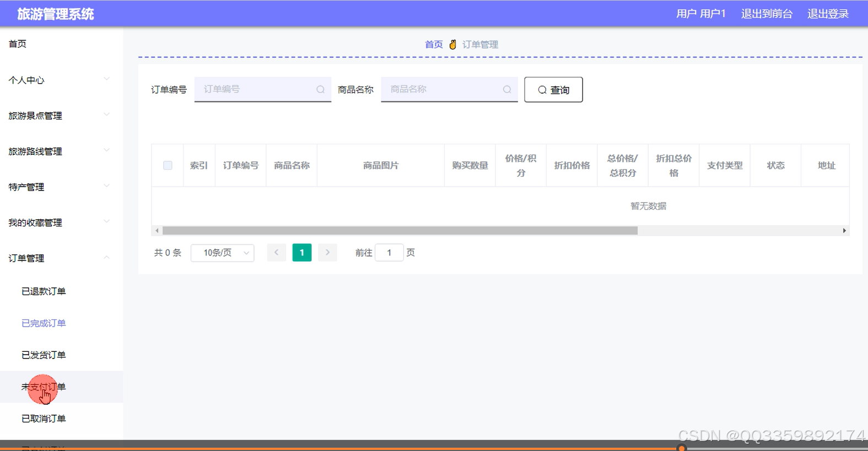Screen dimensions: 868x451
Task: Click the 状态 column header
Action: [x=775, y=165]
